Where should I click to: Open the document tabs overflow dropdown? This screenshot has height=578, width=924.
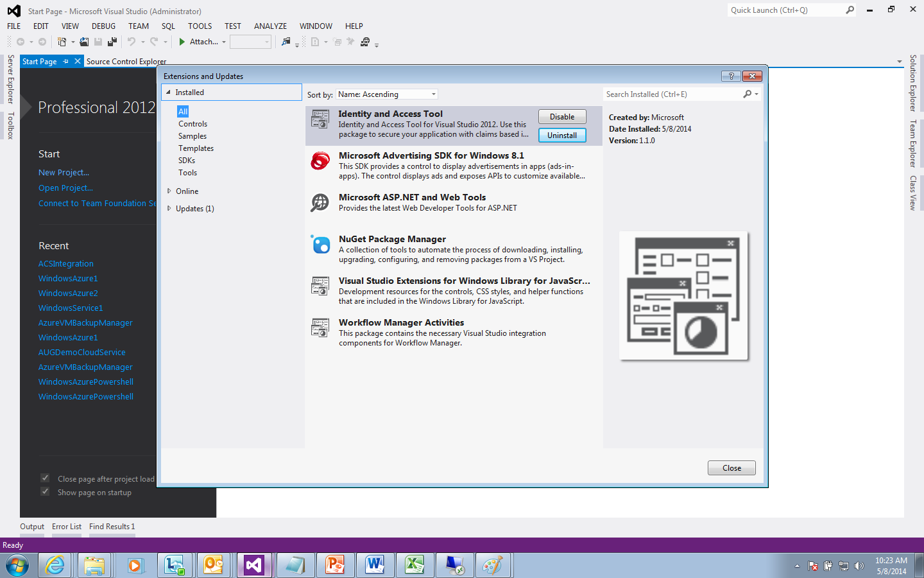pos(900,62)
